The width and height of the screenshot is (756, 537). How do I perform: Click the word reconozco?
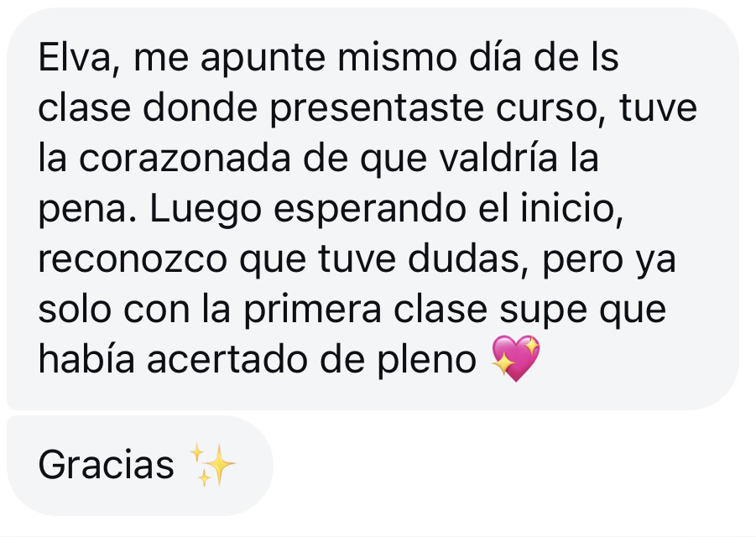[x=133, y=259]
